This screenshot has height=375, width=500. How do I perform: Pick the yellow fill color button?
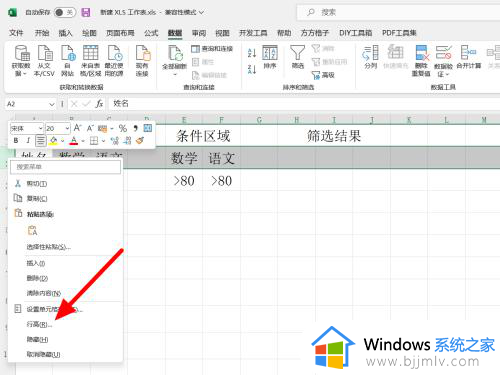53,141
